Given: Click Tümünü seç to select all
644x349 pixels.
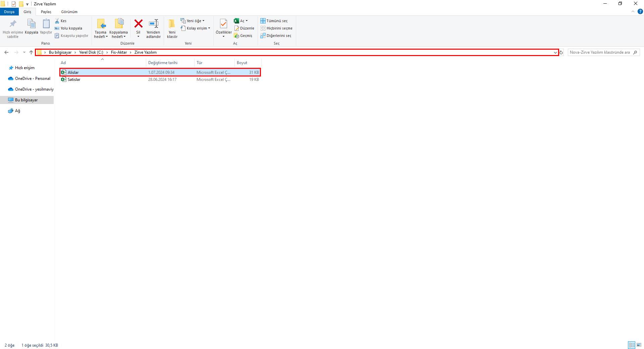Looking at the screenshot, I should click(x=274, y=21).
